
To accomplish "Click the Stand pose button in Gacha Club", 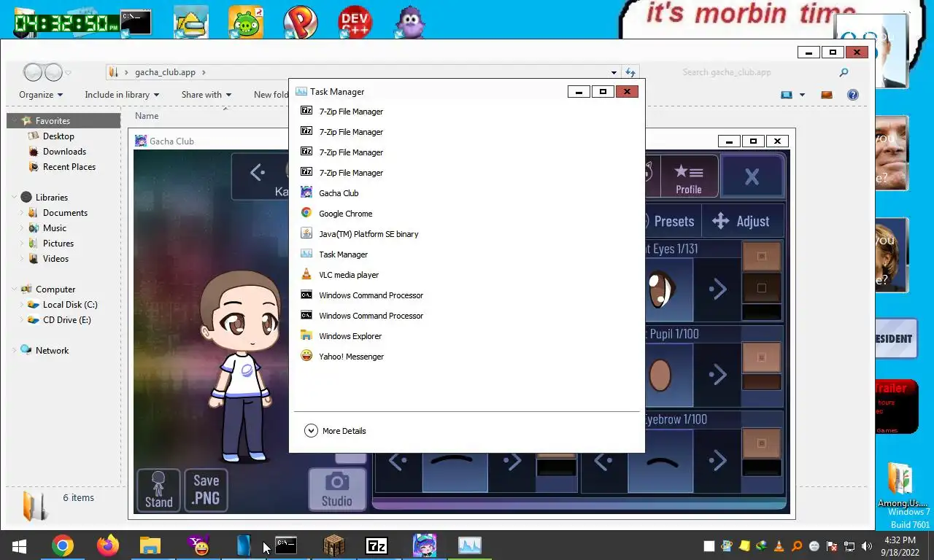I will pyautogui.click(x=158, y=489).
